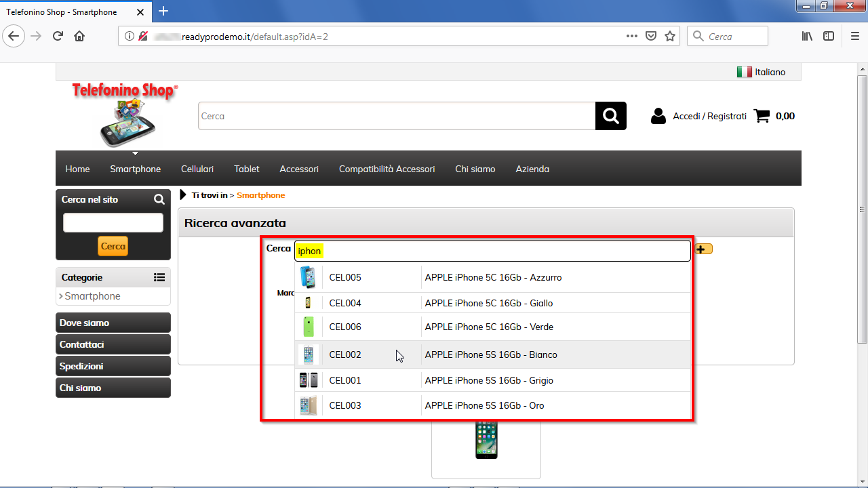868x488 pixels.
Task: Click the main header Cerca search field
Action: tap(397, 116)
